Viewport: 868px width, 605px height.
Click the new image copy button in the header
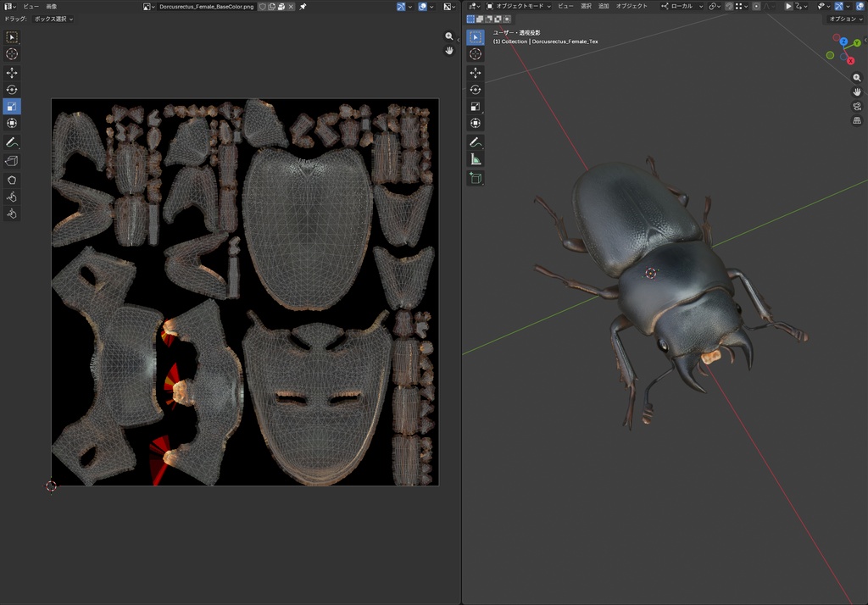(272, 7)
